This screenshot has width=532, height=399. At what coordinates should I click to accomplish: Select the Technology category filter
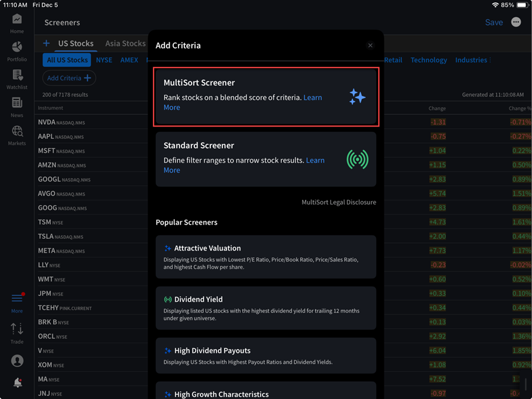(x=429, y=60)
